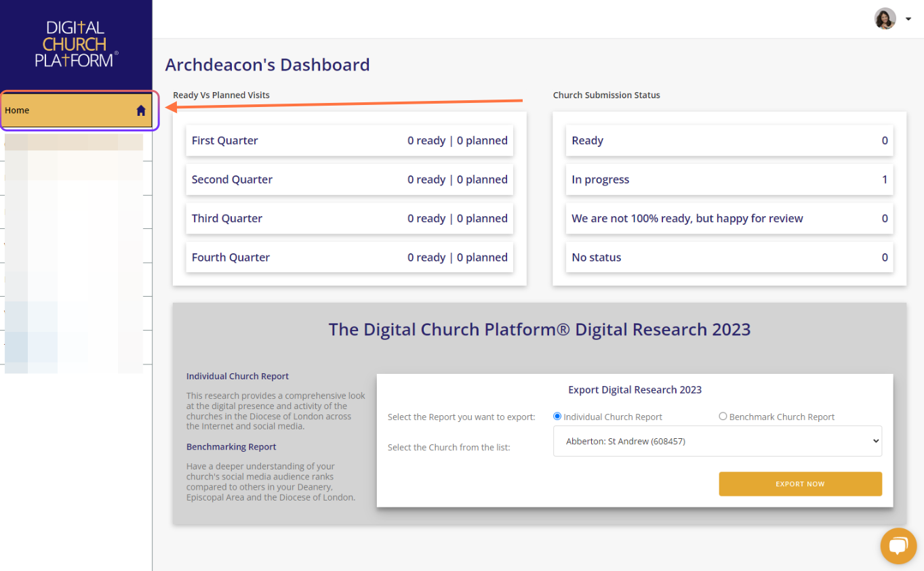Click the user profile avatar picture
The height and width of the screenshot is (571, 924).
(885, 18)
